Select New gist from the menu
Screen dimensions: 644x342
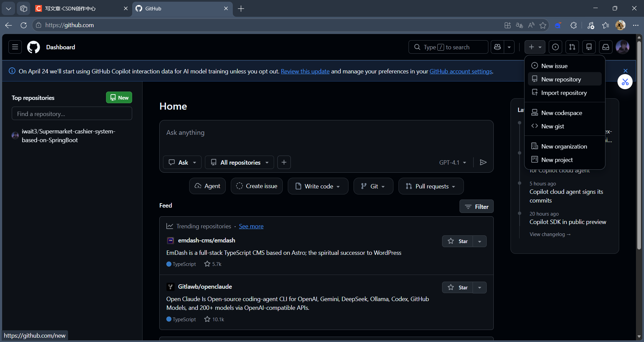[565, 126]
